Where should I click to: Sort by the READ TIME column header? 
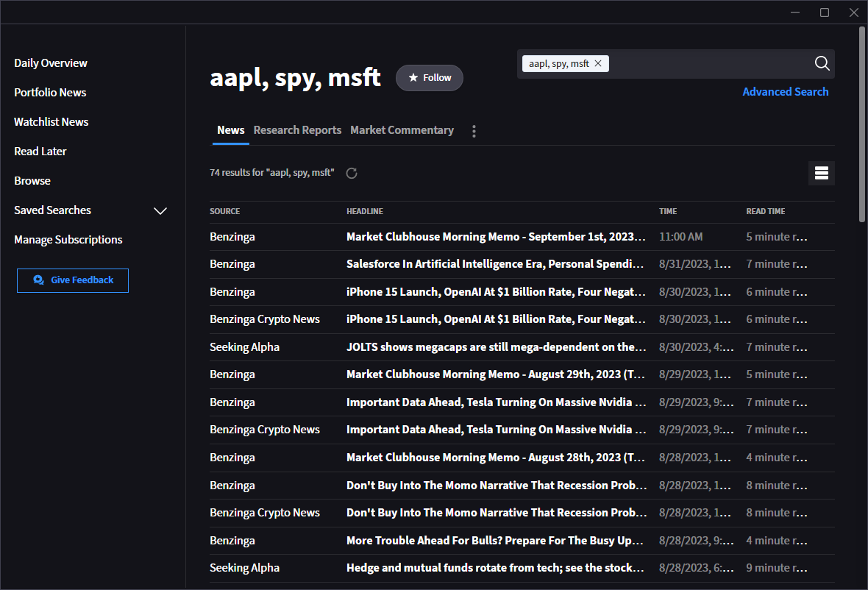(x=766, y=211)
